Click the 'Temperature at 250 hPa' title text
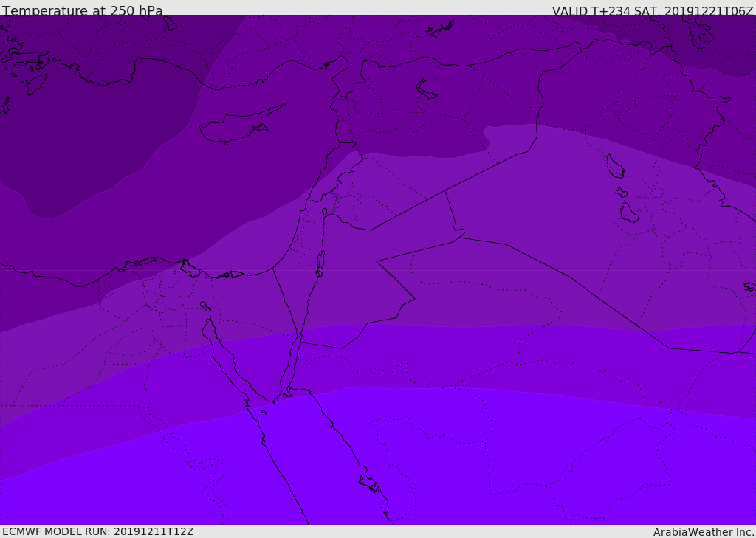This screenshot has width=756, height=538. click(x=83, y=10)
